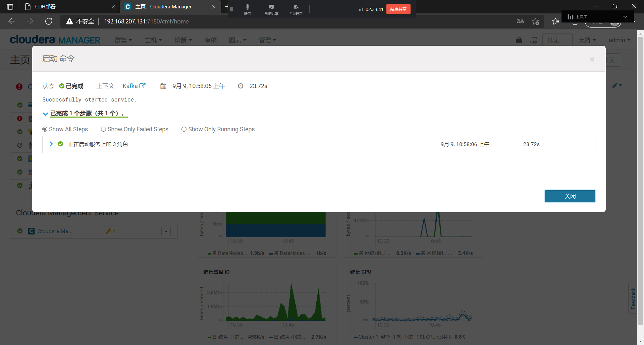Screen dimensions: 644x345
Task: Open the 图表 menu
Action: click(x=237, y=40)
